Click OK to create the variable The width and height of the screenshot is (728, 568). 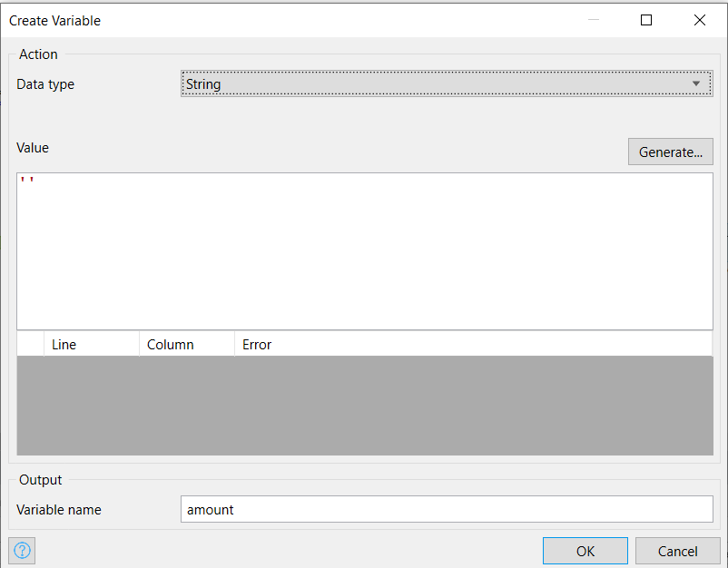click(x=585, y=550)
